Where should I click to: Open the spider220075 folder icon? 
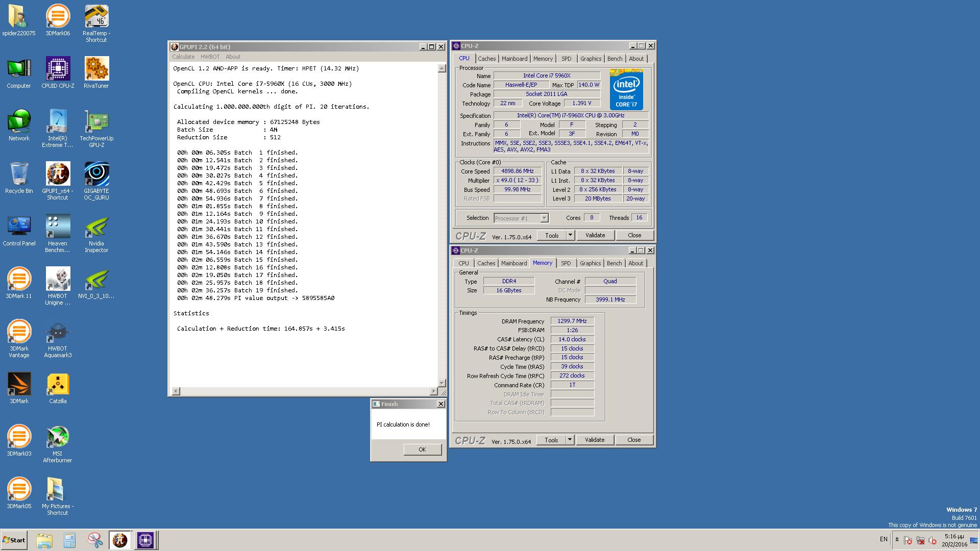tap(19, 20)
